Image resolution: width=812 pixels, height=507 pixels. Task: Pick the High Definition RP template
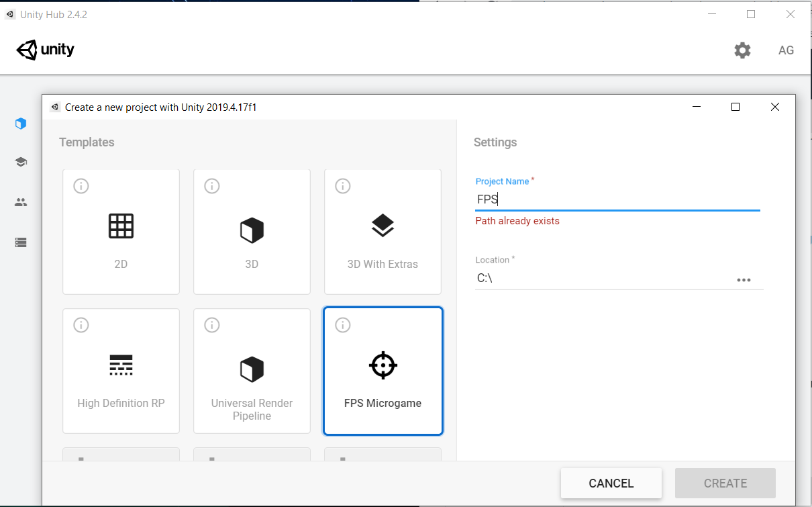tap(121, 371)
